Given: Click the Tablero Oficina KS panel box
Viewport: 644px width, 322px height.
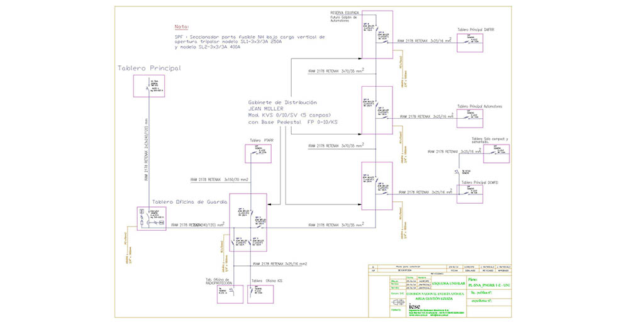Looking at the screenshot, I should click(260, 293).
